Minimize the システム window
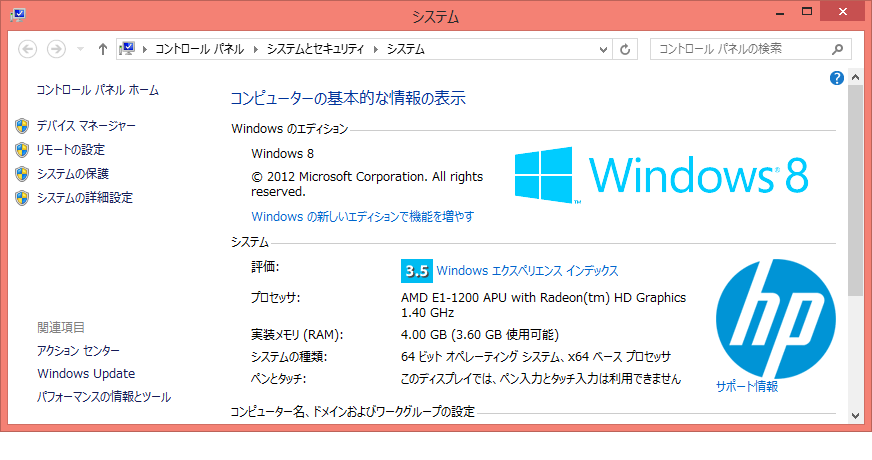This screenshot has width=872, height=460. point(780,12)
